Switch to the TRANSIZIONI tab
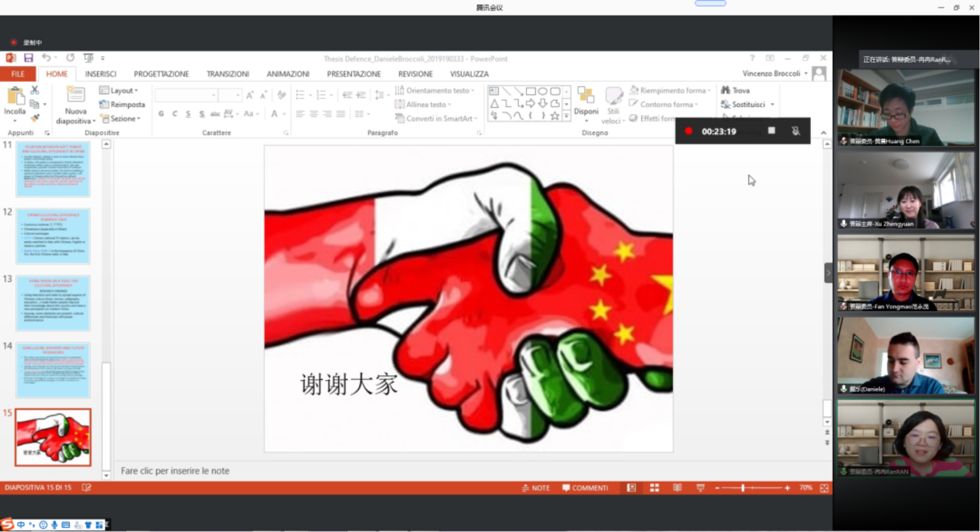 click(228, 74)
